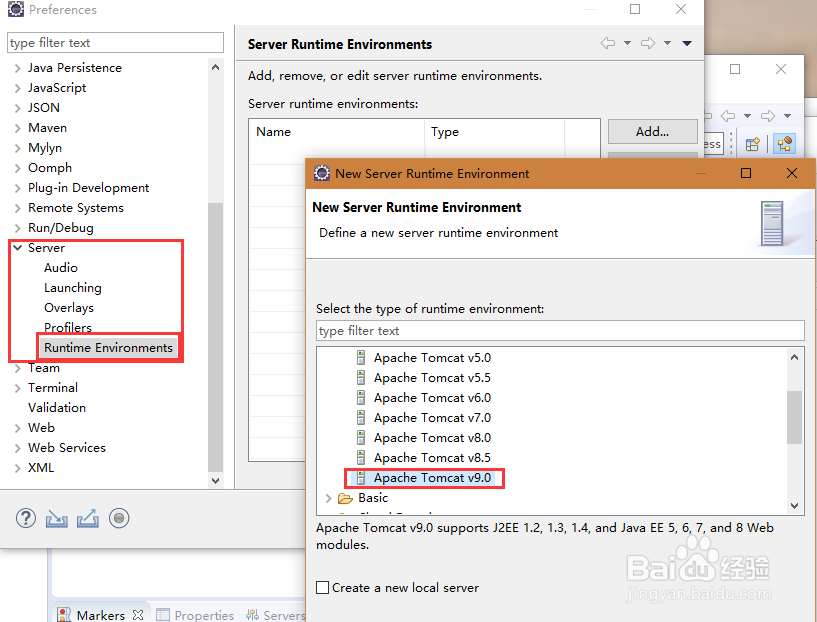The height and width of the screenshot is (622, 817).
Task: Switch to the Servers tab
Action: coord(284,615)
